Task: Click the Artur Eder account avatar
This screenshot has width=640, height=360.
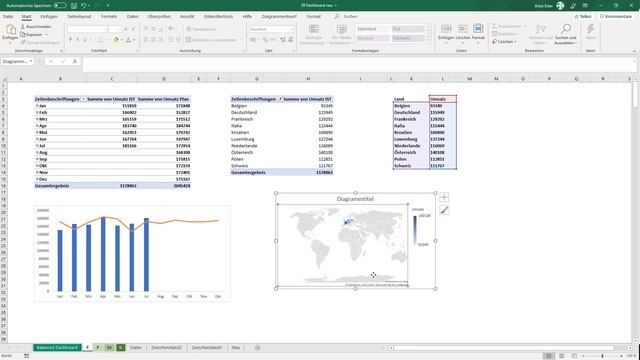Action: tap(560, 5)
